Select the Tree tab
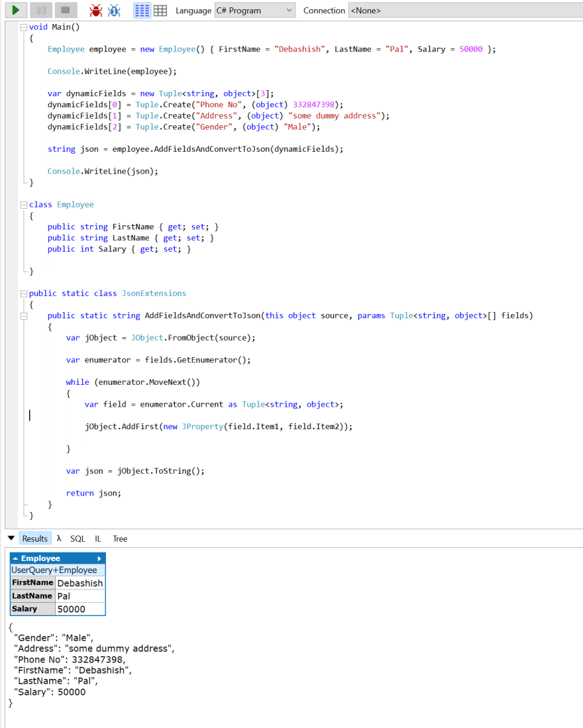This screenshot has width=583, height=728. 120,539
